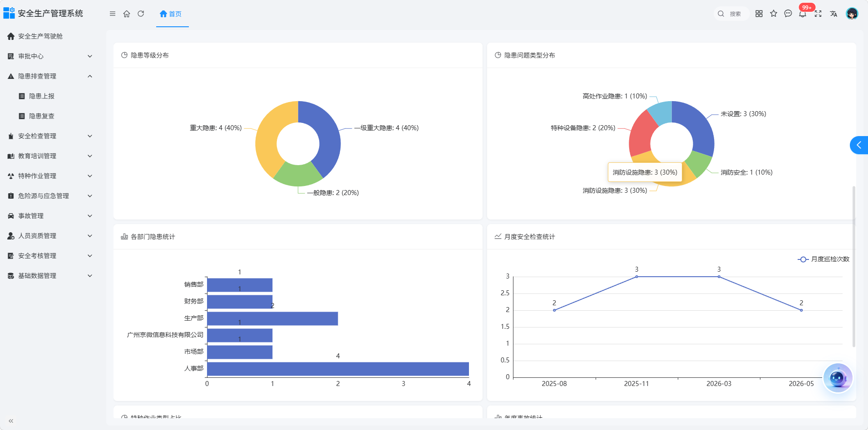Expand the 基础数据管理 menu
The height and width of the screenshot is (430, 868).
pos(50,276)
